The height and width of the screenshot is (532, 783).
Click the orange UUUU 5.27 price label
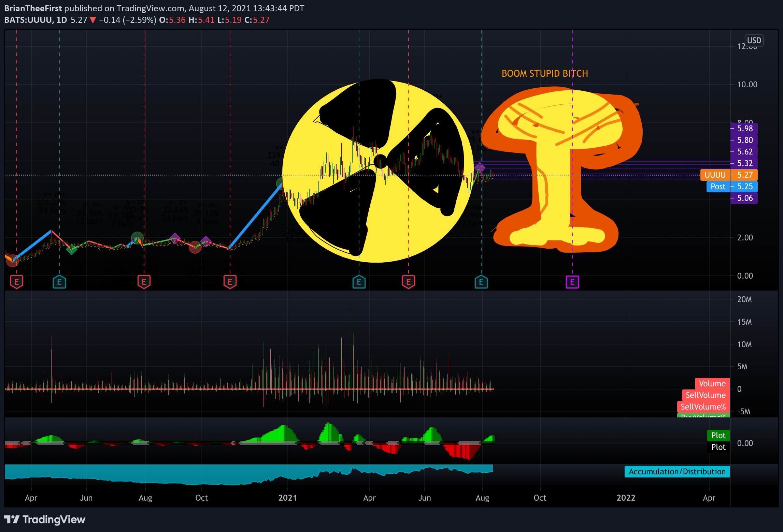729,175
